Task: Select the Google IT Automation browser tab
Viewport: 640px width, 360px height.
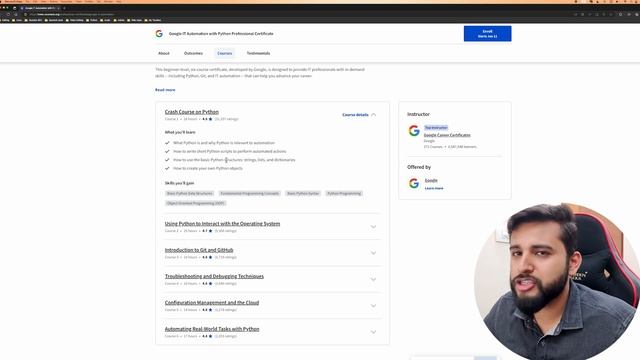Action: (40, 8)
